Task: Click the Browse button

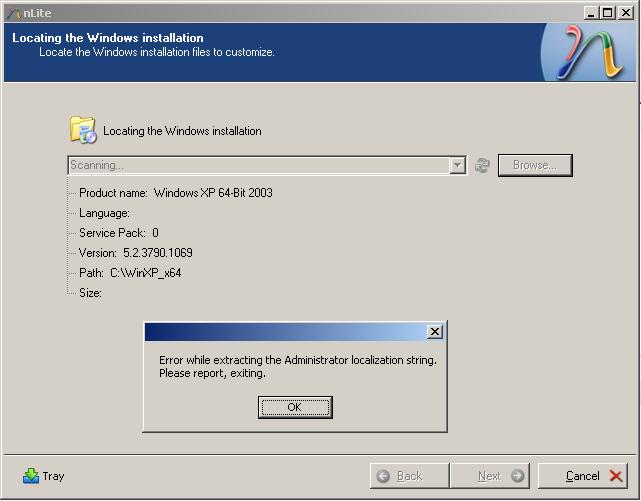Action: [535, 165]
